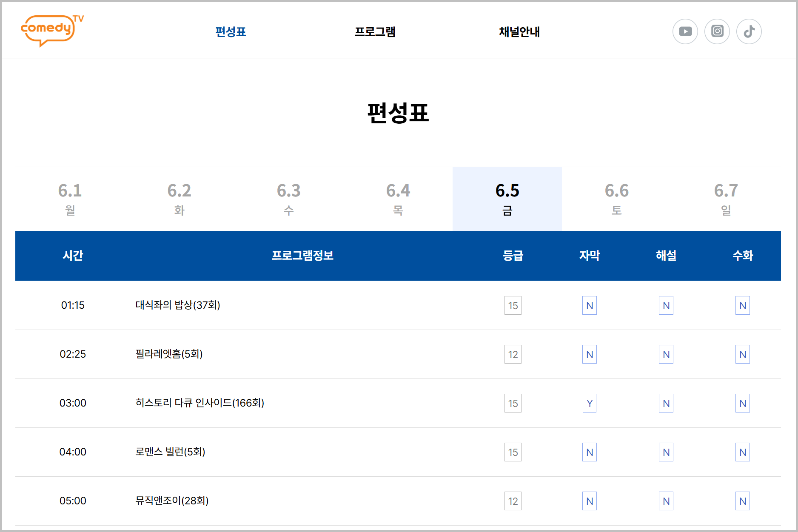The width and height of the screenshot is (798, 532).
Task: Click the 01:15 time cell
Action: pos(73,305)
